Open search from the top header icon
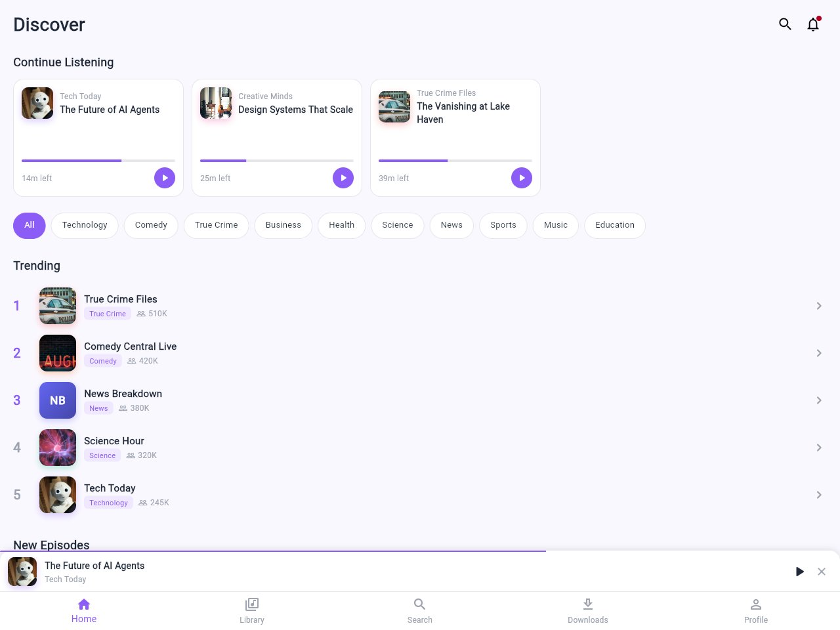This screenshot has width=840, height=630. point(785,24)
